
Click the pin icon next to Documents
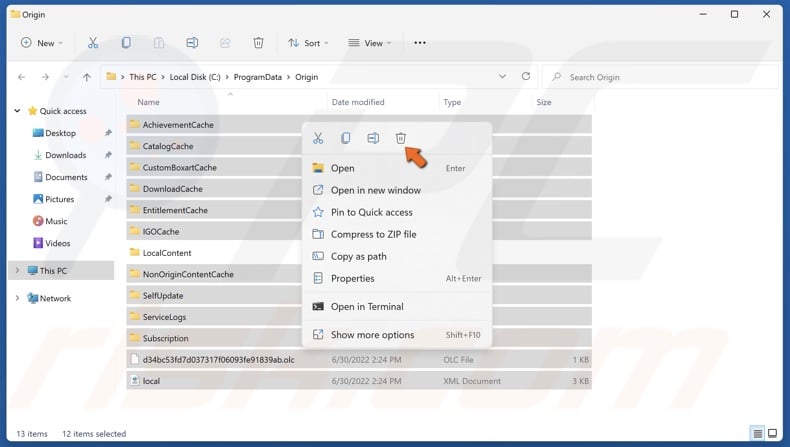click(x=108, y=177)
